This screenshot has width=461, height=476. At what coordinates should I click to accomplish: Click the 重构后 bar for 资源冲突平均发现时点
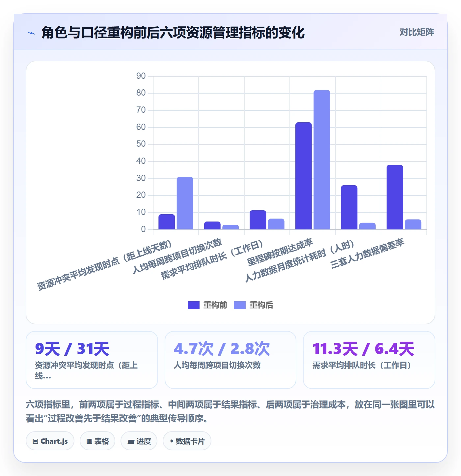(x=185, y=203)
